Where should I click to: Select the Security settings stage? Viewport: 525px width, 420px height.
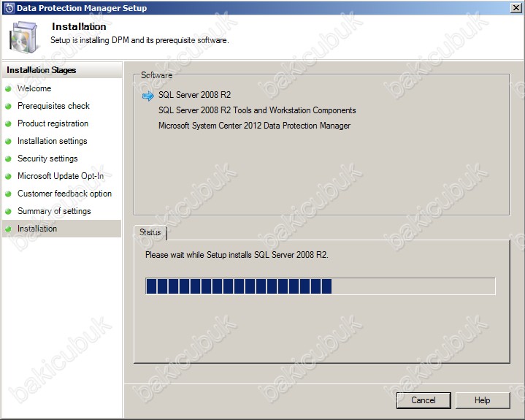point(47,159)
